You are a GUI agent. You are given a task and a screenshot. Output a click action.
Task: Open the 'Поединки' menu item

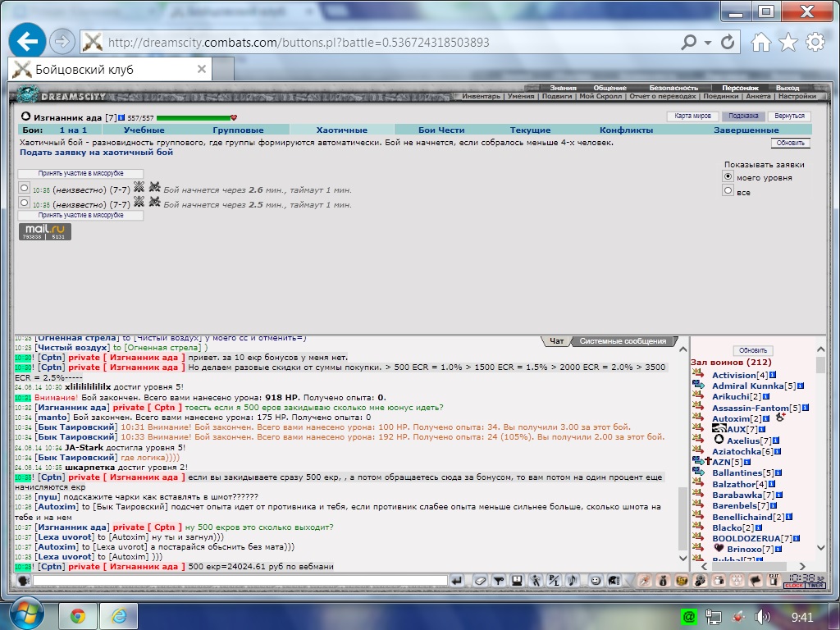pyautogui.click(x=720, y=97)
